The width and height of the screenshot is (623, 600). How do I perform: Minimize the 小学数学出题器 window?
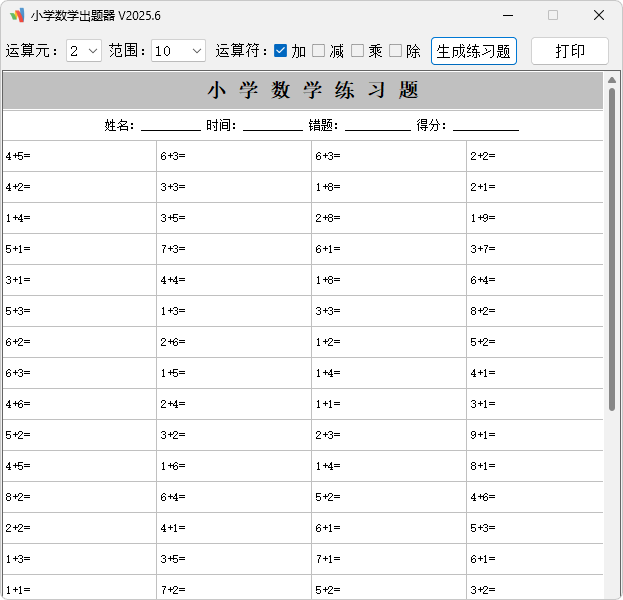(508, 15)
